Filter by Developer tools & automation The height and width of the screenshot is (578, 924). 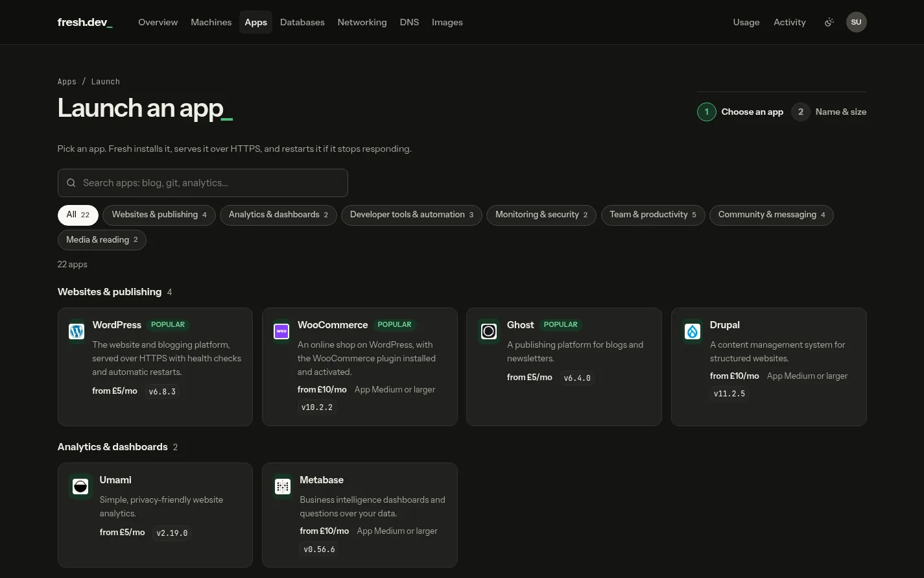(x=412, y=215)
